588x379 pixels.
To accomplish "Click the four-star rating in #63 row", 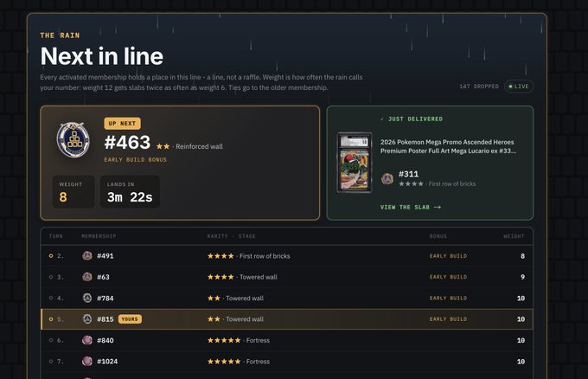I will [x=220, y=277].
